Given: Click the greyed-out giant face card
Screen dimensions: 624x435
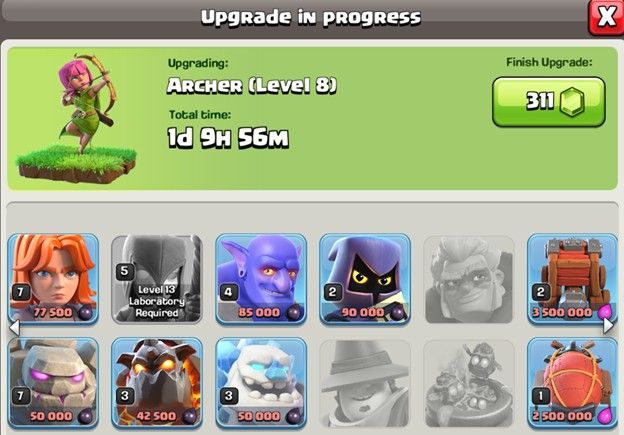Looking at the screenshot, I should 469,279.
